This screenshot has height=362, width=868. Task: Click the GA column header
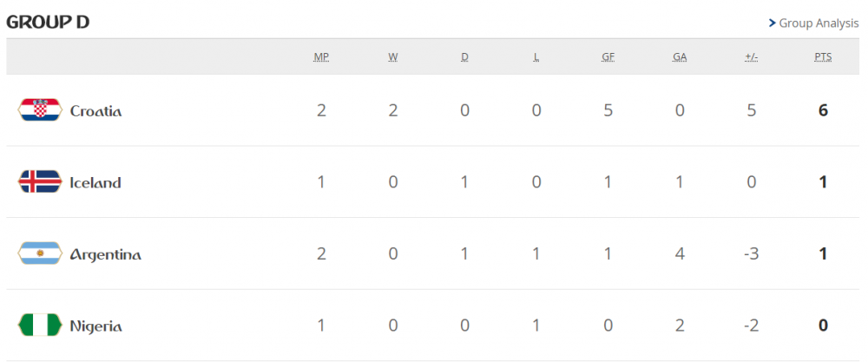680,57
